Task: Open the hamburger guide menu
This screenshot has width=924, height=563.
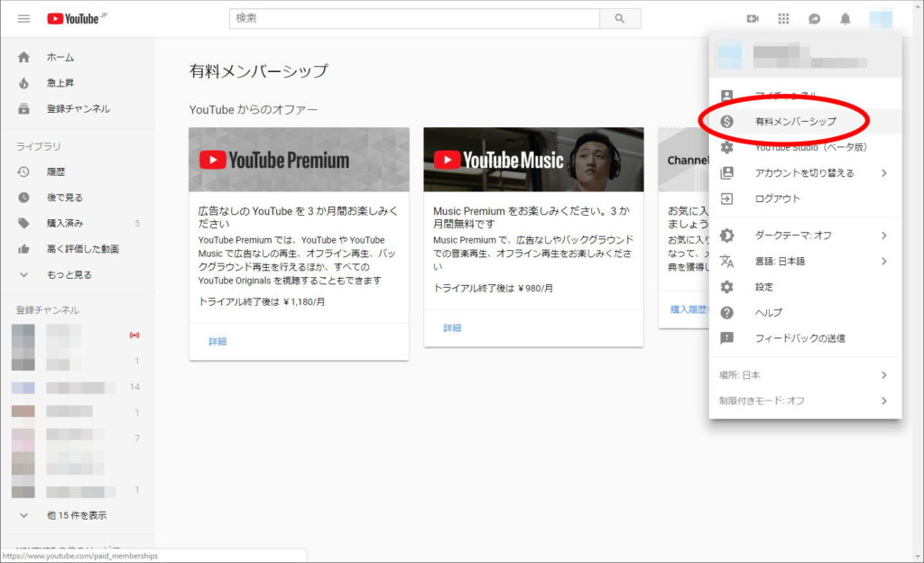Action: pyautogui.click(x=23, y=19)
